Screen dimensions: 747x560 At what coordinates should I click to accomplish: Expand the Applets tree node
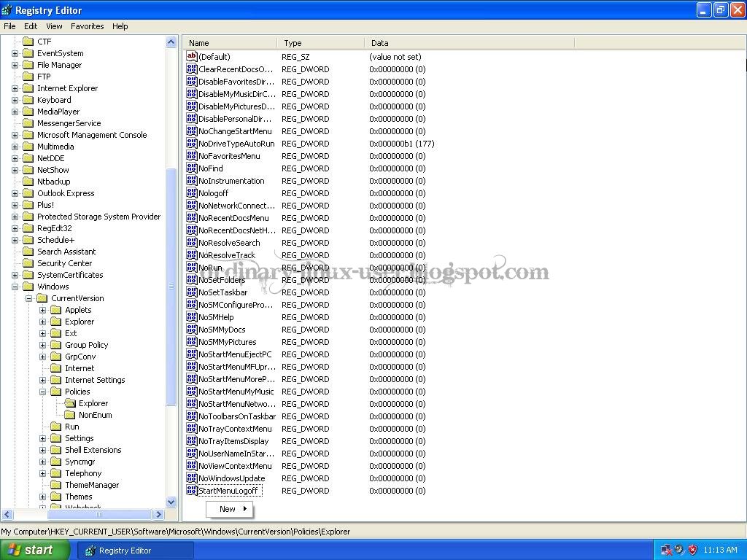point(43,310)
